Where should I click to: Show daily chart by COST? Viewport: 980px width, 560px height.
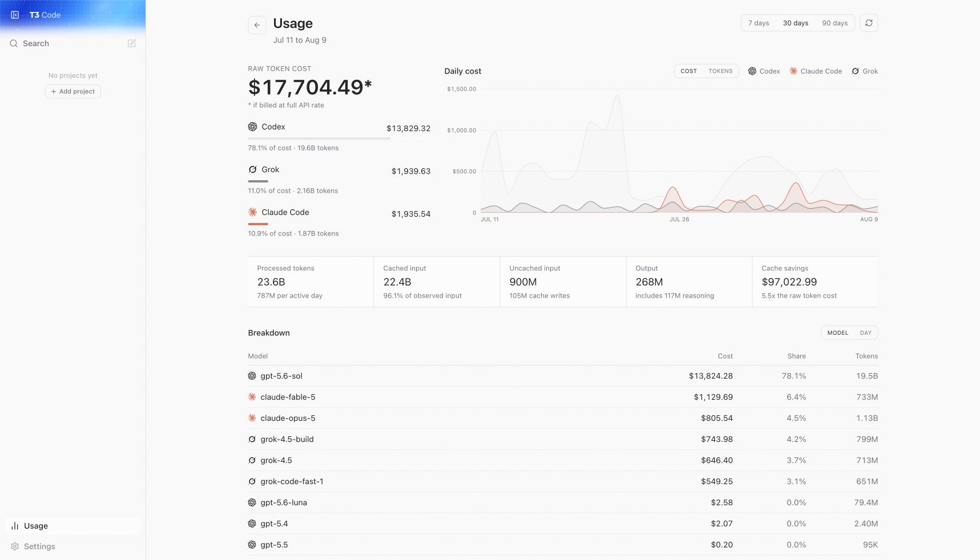point(688,71)
